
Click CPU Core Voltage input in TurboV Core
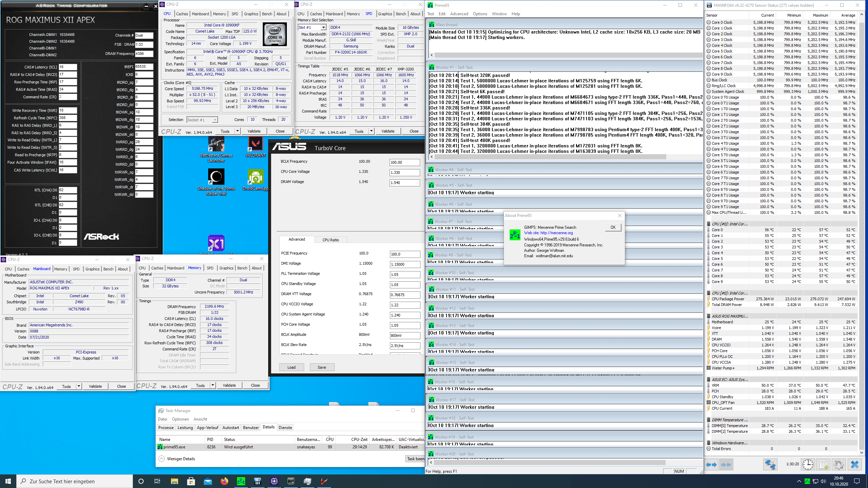[x=405, y=172]
